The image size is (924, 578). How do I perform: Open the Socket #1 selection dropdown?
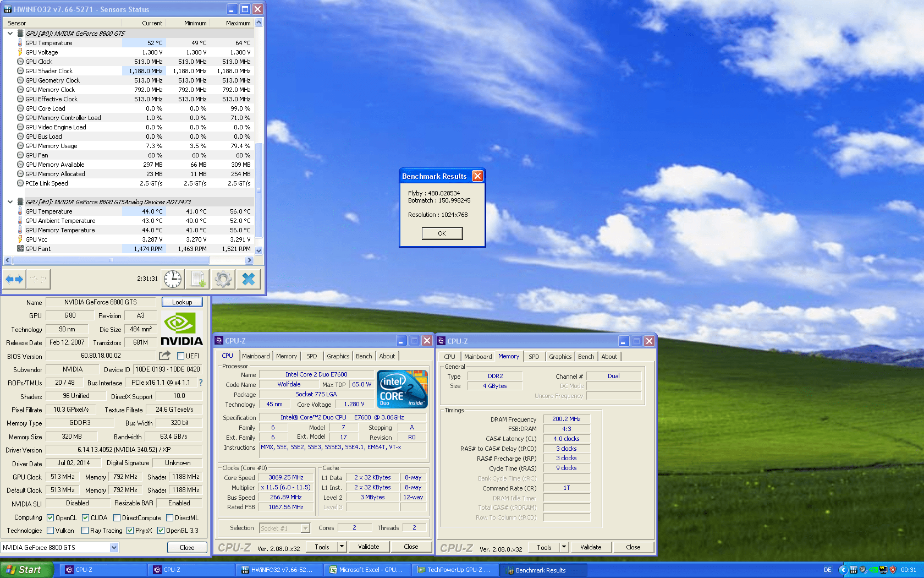pyautogui.click(x=306, y=528)
